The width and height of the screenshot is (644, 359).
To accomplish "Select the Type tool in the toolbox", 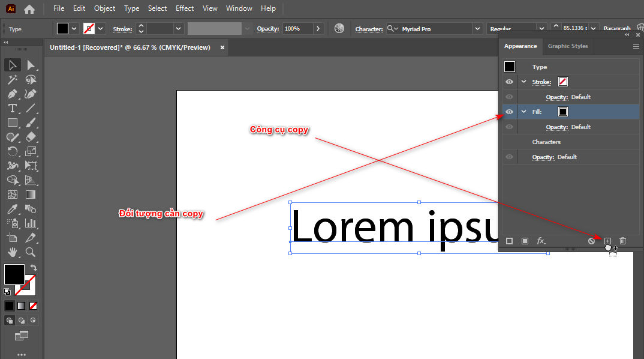I will pos(12,108).
